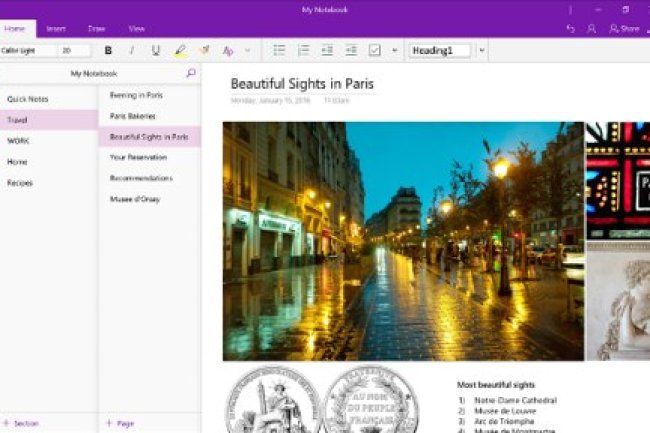Add a new section
Screen dimensions: 650x433
click(x=21, y=423)
